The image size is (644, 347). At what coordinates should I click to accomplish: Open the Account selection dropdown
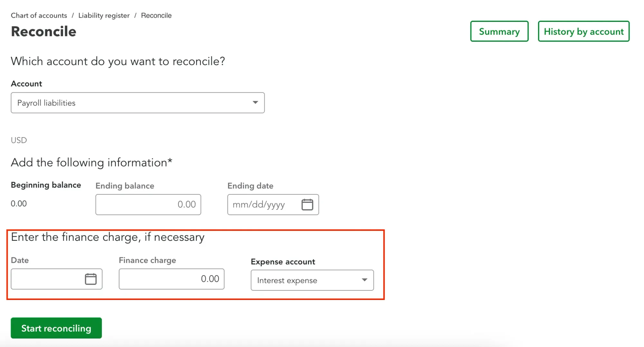coord(137,103)
